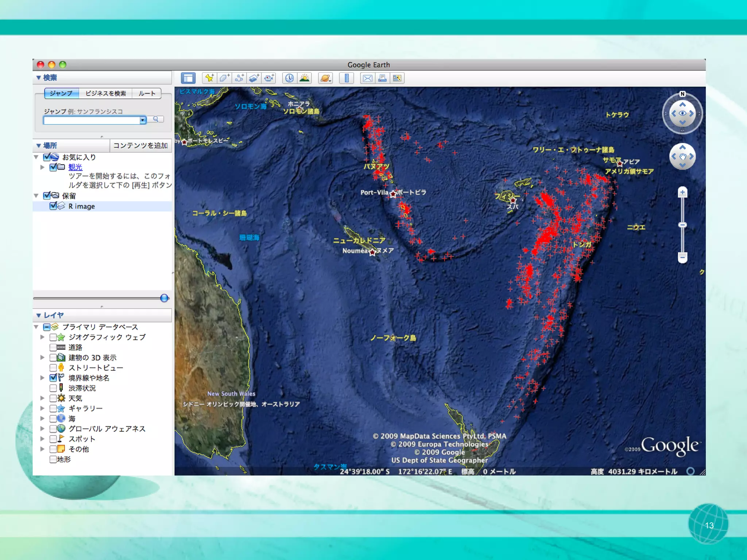Enable the 道路 roads layer checkbox
The height and width of the screenshot is (560, 747).
pos(53,347)
